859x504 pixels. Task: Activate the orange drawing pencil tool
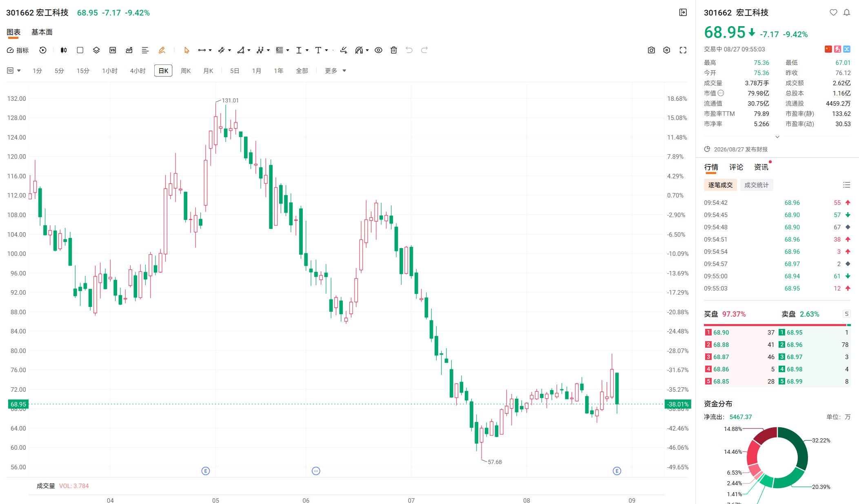click(162, 50)
